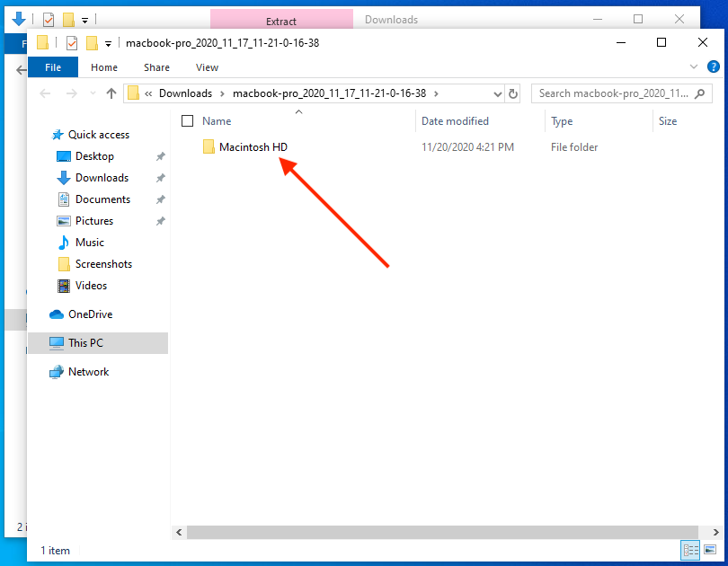
Task: Select the Macintosh HD folder name
Action: click(x=253, y=147)
